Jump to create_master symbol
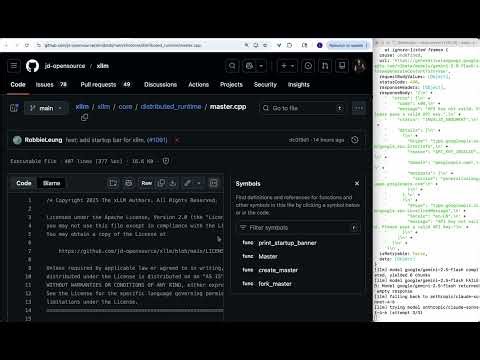This screenshot has height=360, width=480. (x=278, y=270)
